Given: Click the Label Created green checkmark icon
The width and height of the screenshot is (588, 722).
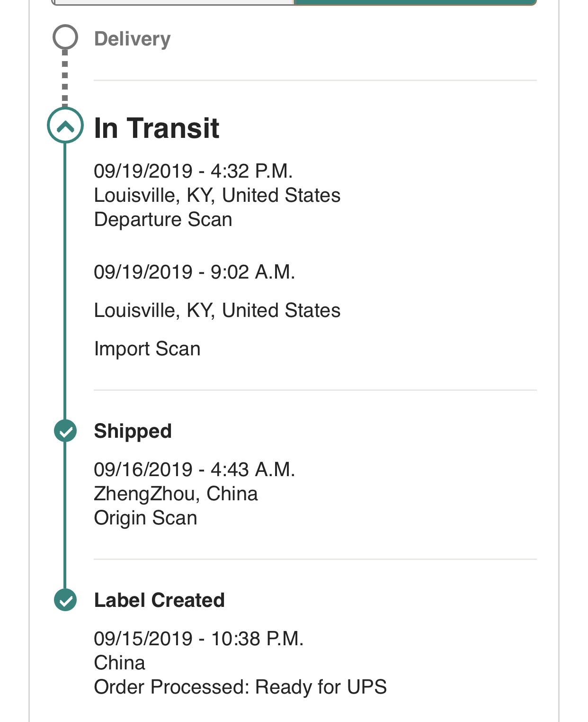Looking at the screenshot, I should click(65, 600).
